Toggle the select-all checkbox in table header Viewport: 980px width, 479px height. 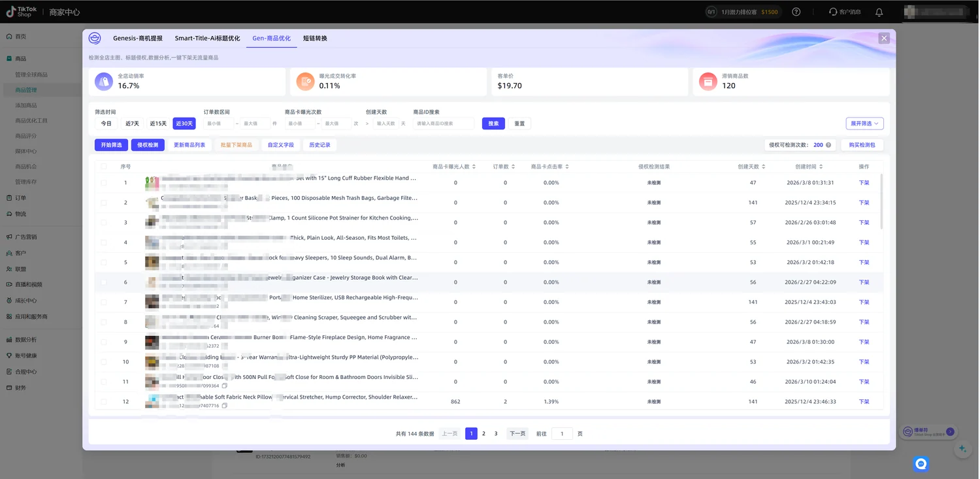click(x=104, y=167)
